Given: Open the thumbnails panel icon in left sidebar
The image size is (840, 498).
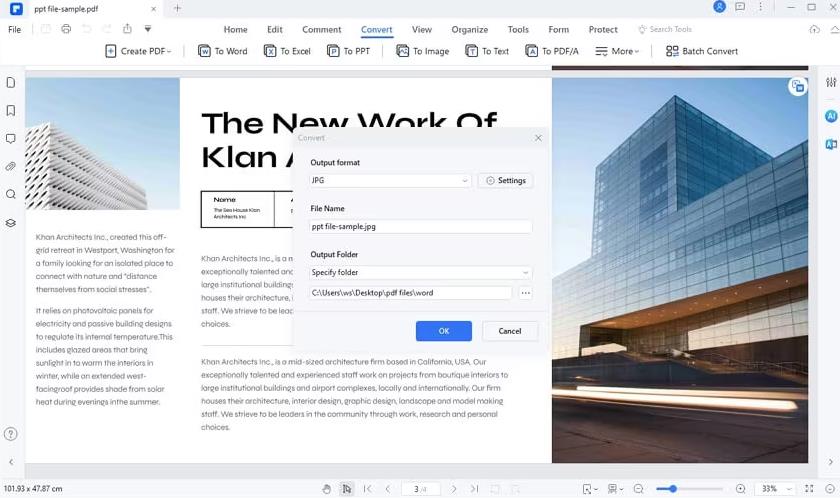Looking at the screenshot, I should click(11, 82).
